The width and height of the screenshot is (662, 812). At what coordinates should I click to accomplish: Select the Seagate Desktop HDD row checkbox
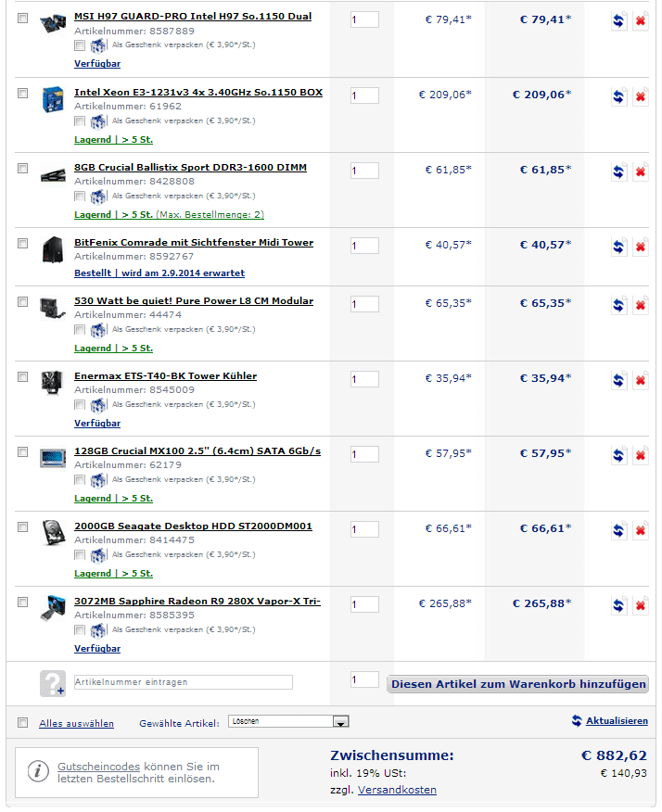click(x=22, y=527)
